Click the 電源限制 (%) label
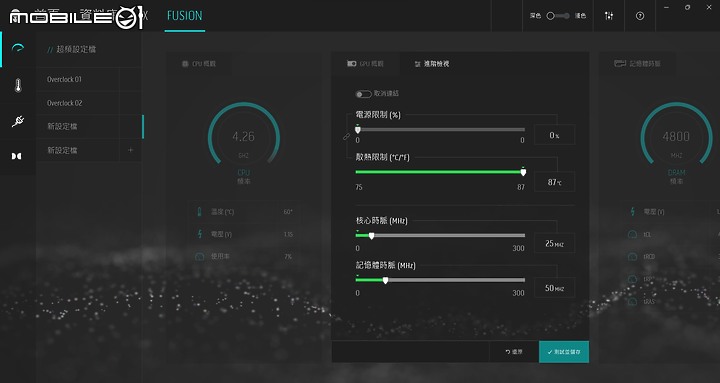Image resolution: width=720 pixels, height=383 pixels. (x=378, y=115)
